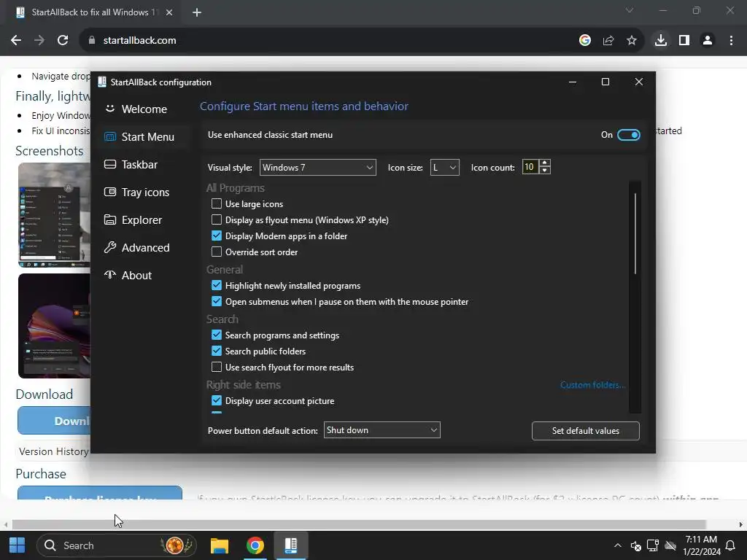The image size is (747, 560).
Task: Open Chrome downloads icon
Action: click(x=661, y=41)
